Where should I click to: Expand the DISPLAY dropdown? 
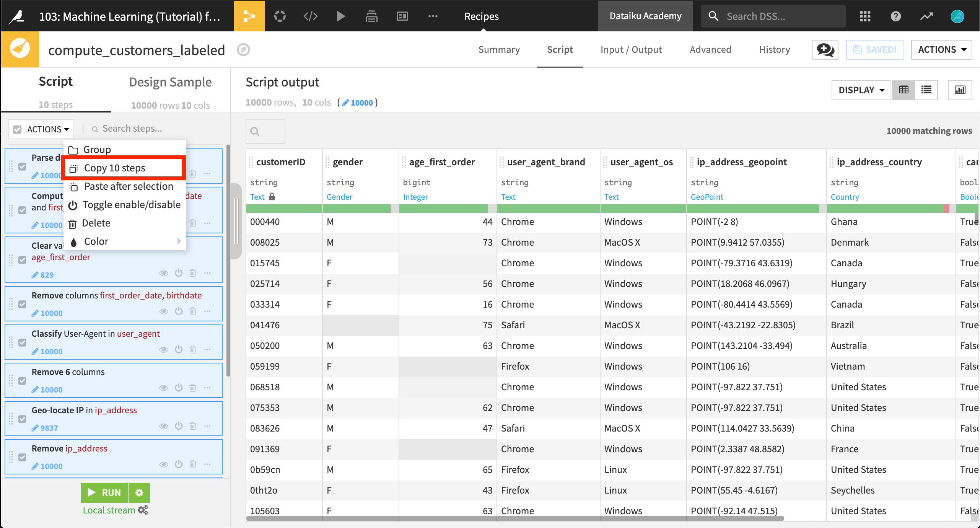pos(861,90)
